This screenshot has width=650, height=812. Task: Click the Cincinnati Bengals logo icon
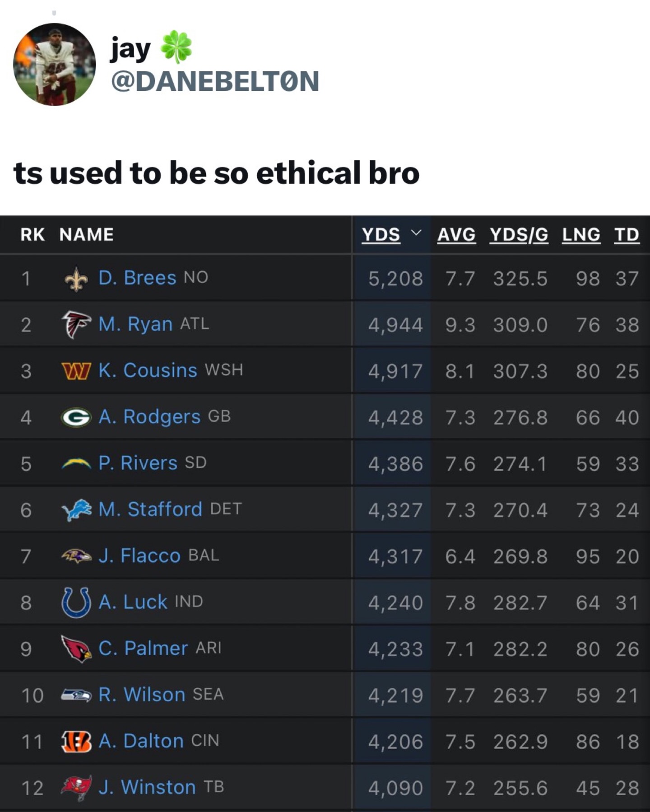[x=76, y=742]
